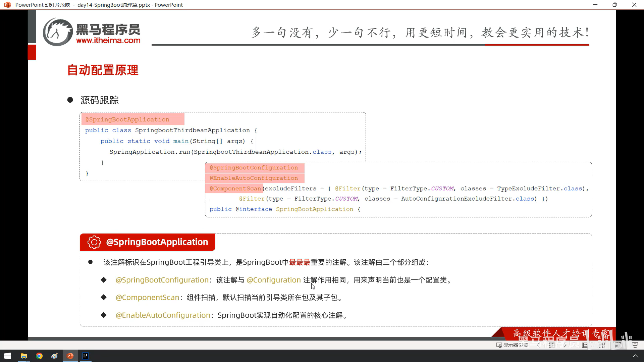The width and height of the screenshot is (644, 362).
Task: Click the PowerPoint app icon in title bar
Action: pos(7,5)
